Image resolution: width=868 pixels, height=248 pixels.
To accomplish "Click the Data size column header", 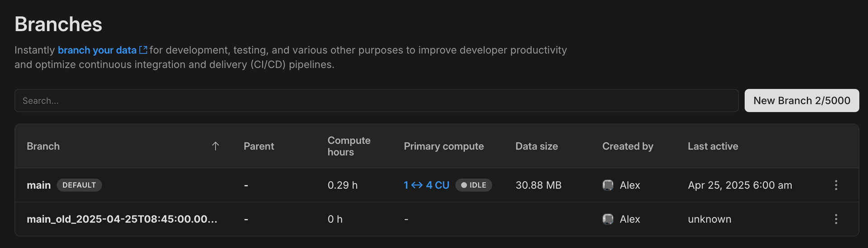I will click(x=536, y=146).
